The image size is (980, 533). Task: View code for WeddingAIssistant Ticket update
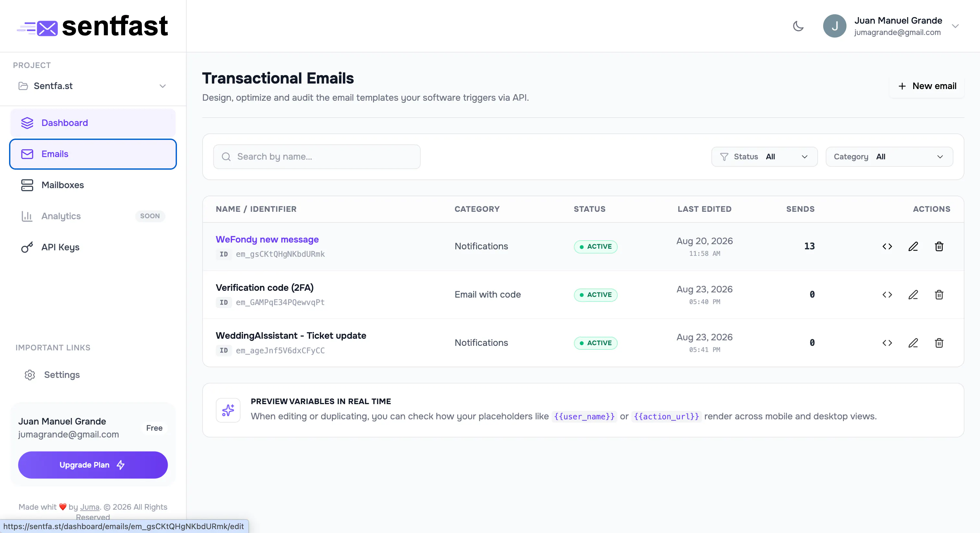click(x=887, y=343)
